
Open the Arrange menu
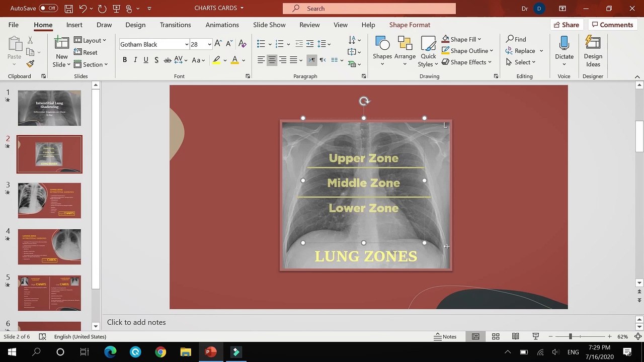click(405, 52)
